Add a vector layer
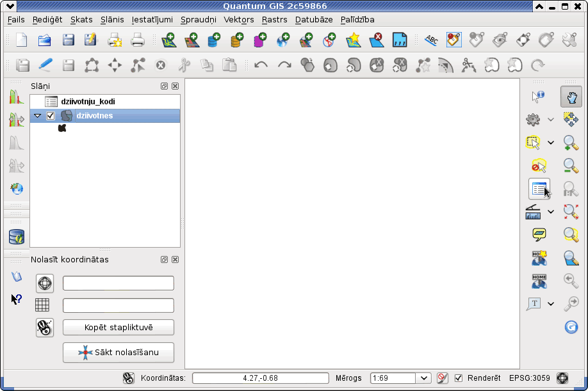 pos(169,40)
